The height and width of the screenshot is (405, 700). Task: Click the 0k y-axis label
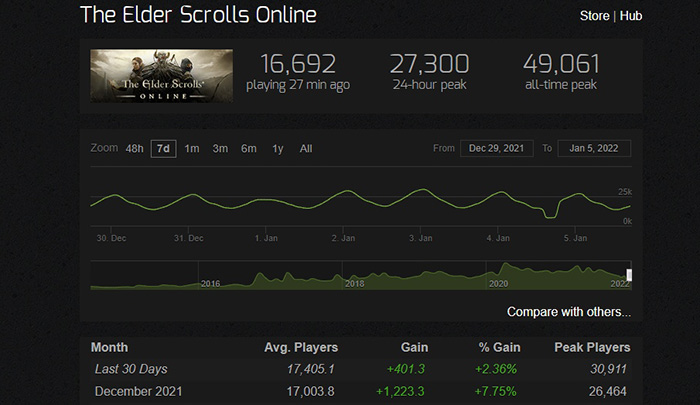[627, 221]
